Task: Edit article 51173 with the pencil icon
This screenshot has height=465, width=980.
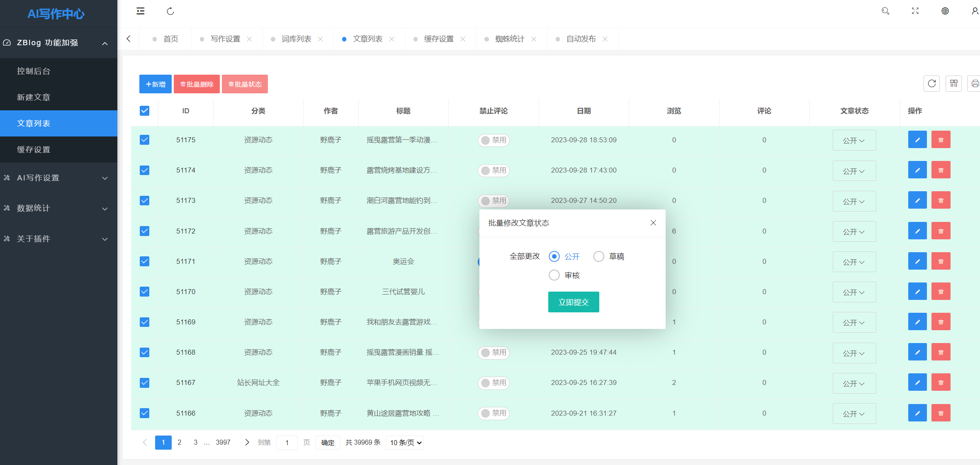Action: tap(917, 200)
